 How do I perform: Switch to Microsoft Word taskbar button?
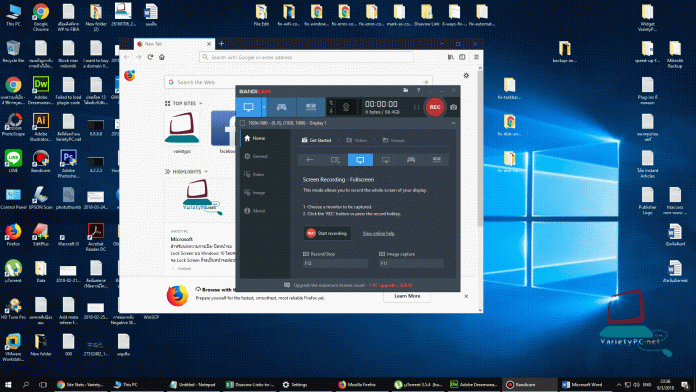585,384
